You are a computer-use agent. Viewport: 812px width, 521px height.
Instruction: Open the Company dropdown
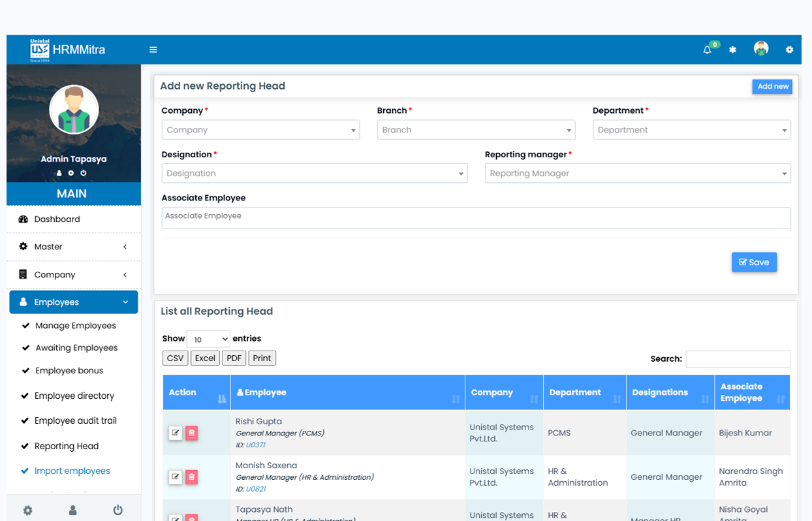260,130
